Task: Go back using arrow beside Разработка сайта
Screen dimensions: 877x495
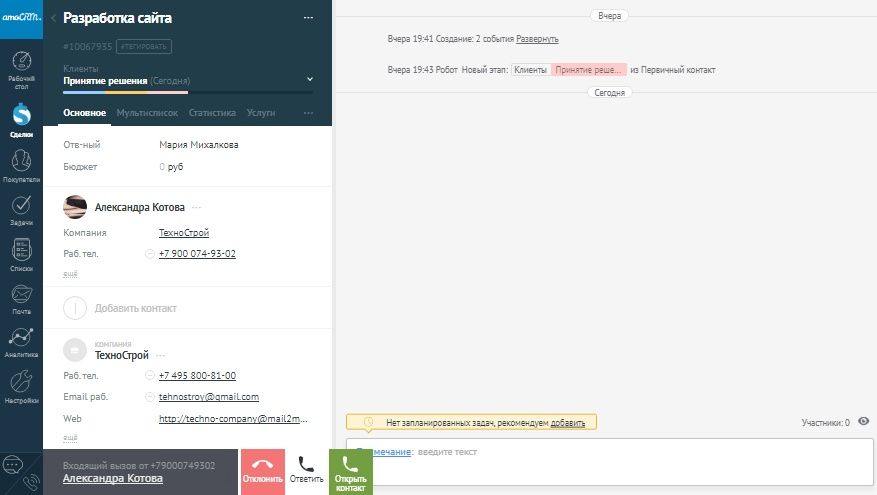Action: (53, 18)
